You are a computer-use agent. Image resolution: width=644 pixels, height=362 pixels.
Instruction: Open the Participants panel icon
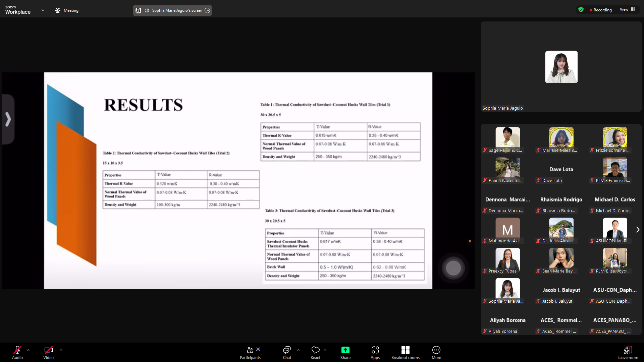coord(250,350)
